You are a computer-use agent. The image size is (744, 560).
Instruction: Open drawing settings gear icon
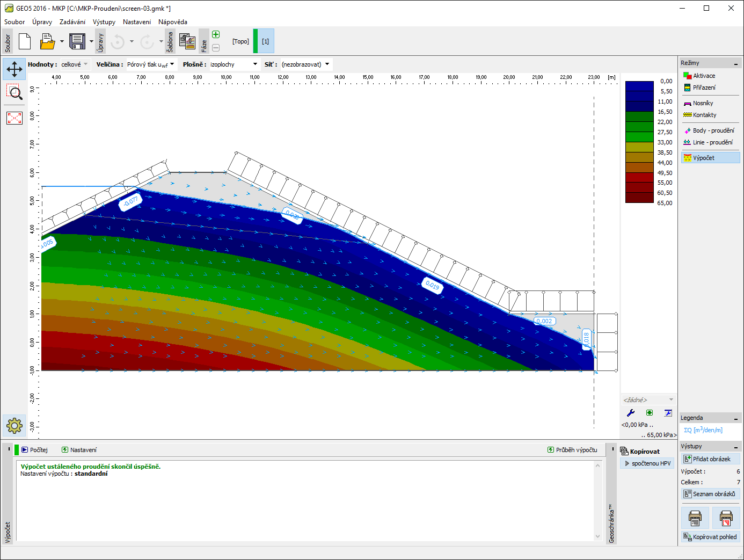coord(14,426)
